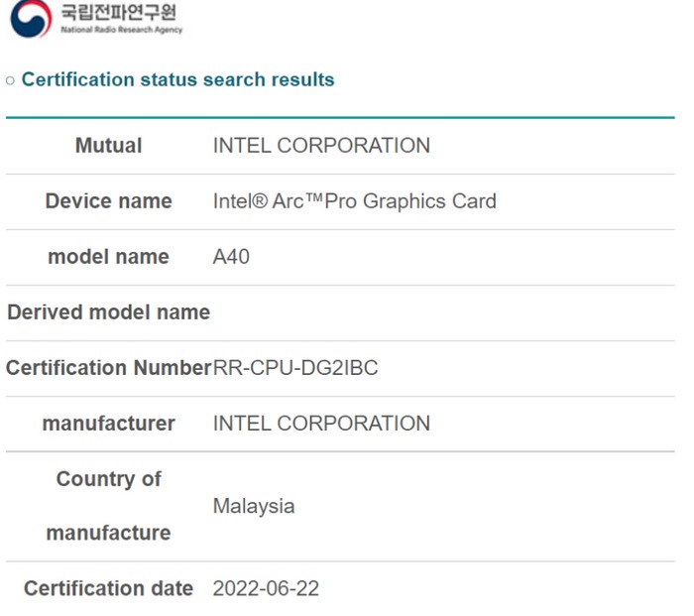
Task: Click the National Radio Research Agency logo emblem
Action: 30,17
